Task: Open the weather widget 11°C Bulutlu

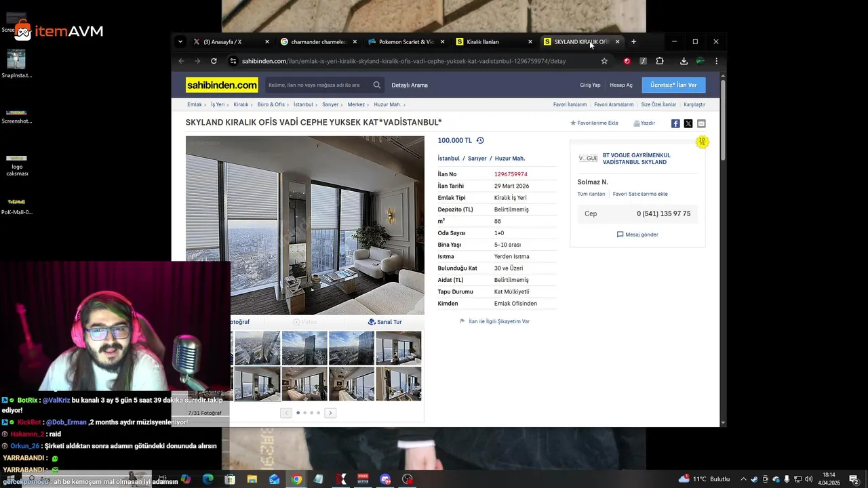Action: 704,479
